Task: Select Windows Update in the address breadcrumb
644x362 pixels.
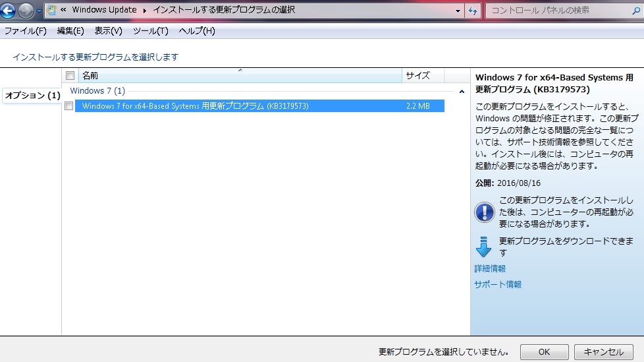Action: (x=104, y=10)
